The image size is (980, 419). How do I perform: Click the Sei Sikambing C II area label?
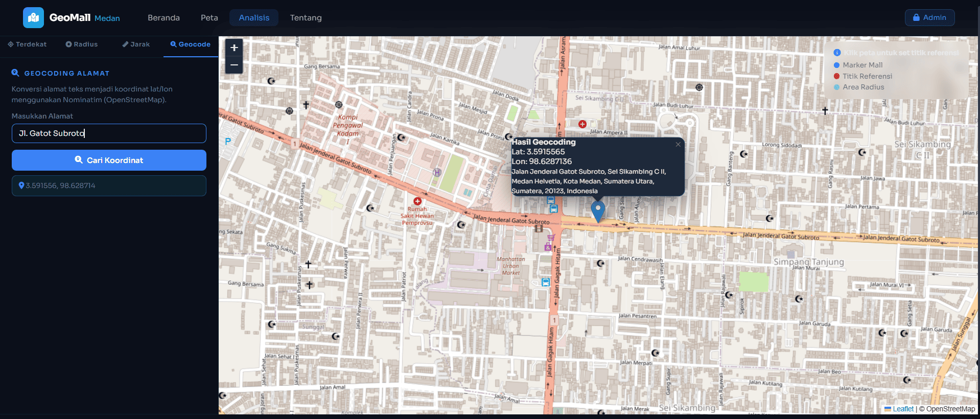[922, 149]
